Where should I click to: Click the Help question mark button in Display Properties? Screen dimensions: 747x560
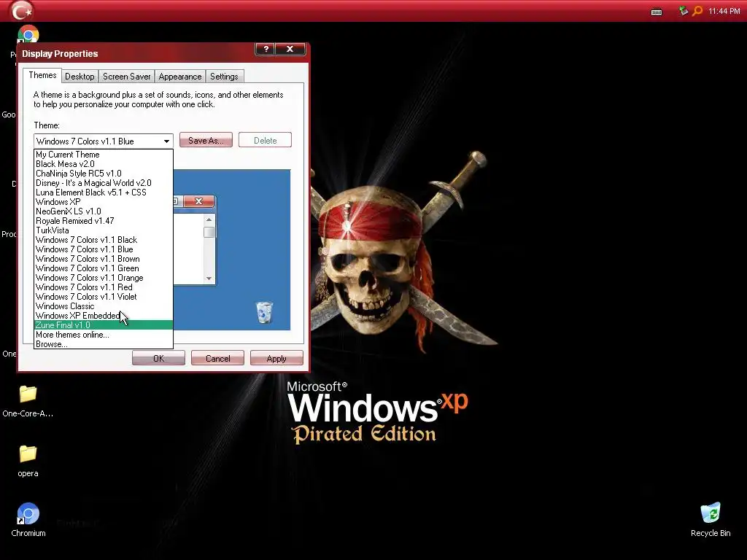point(266,49)
